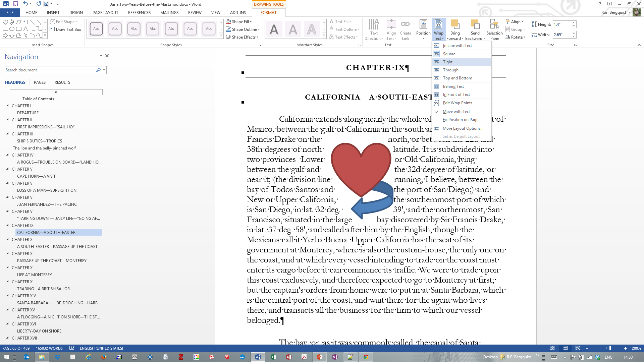Open More Layout Options dialog
This screenshot has width=644, height=362.
(463, 128)
